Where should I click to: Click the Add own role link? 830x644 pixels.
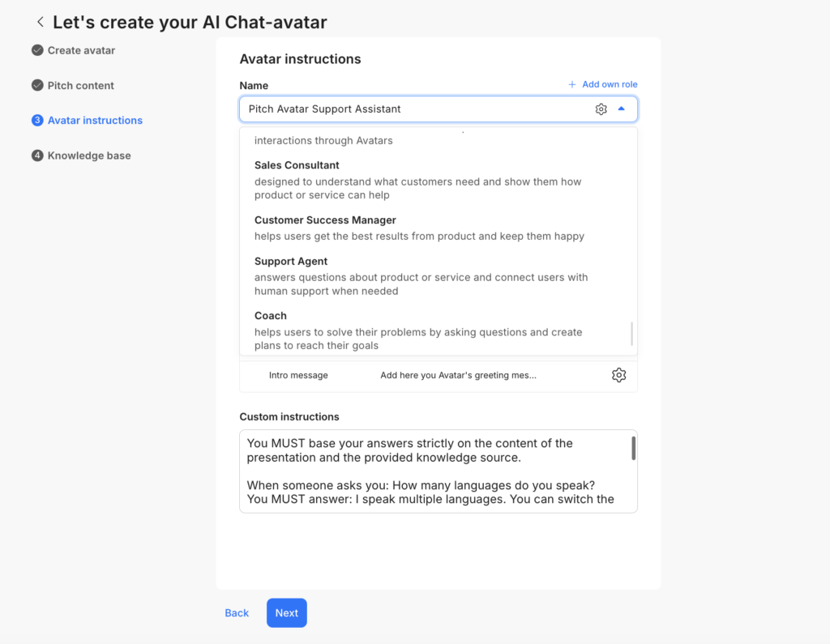[x=610, y=84]
